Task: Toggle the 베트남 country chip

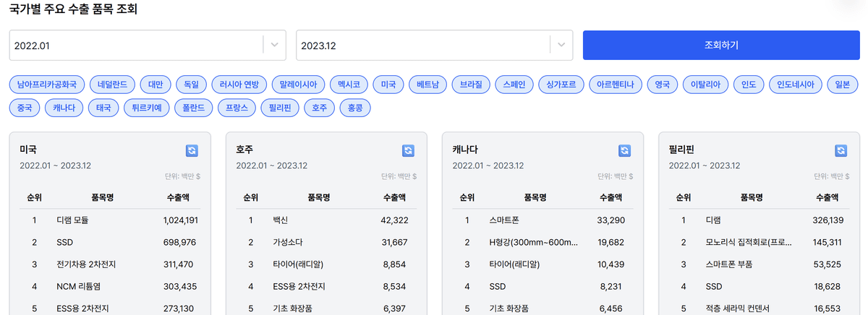Action: tap(428, 85)
